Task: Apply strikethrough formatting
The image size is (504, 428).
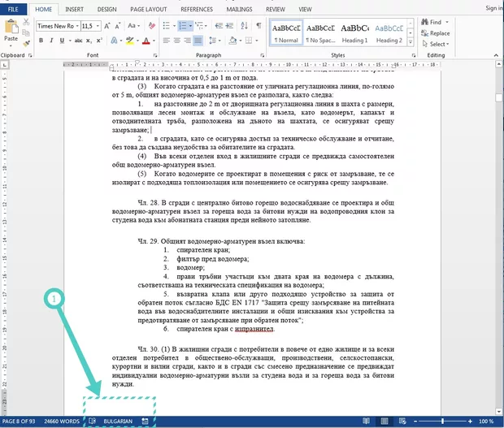Action: click(80, 40)
